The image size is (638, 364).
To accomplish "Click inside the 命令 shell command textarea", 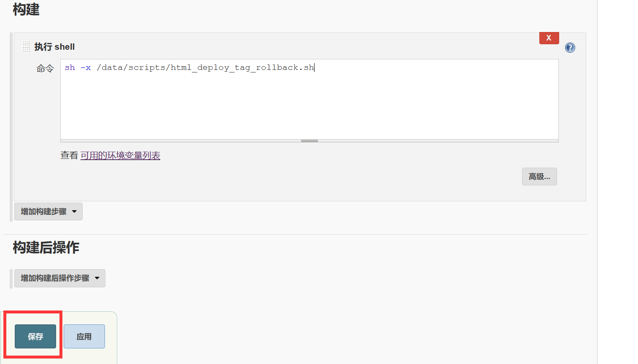I will click(310, 99).
